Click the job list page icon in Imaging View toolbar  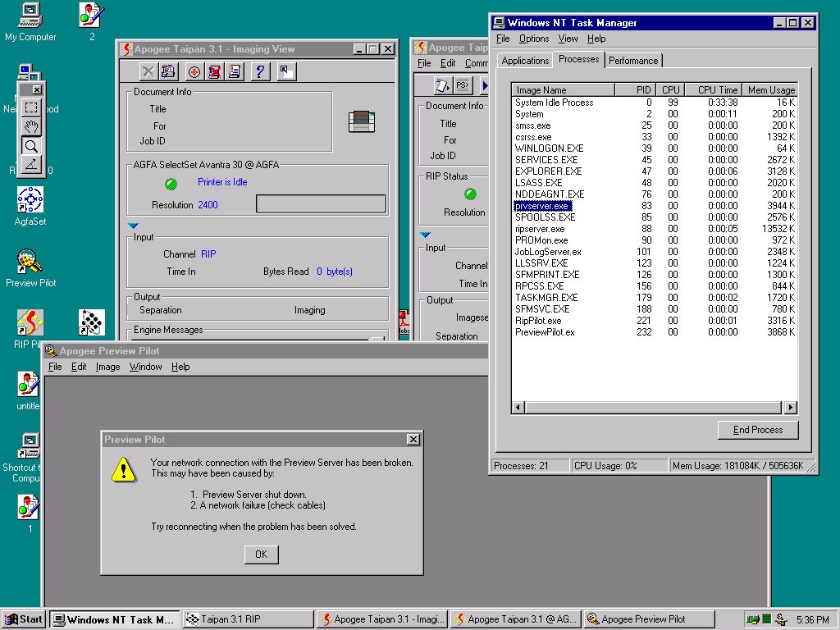234,72
